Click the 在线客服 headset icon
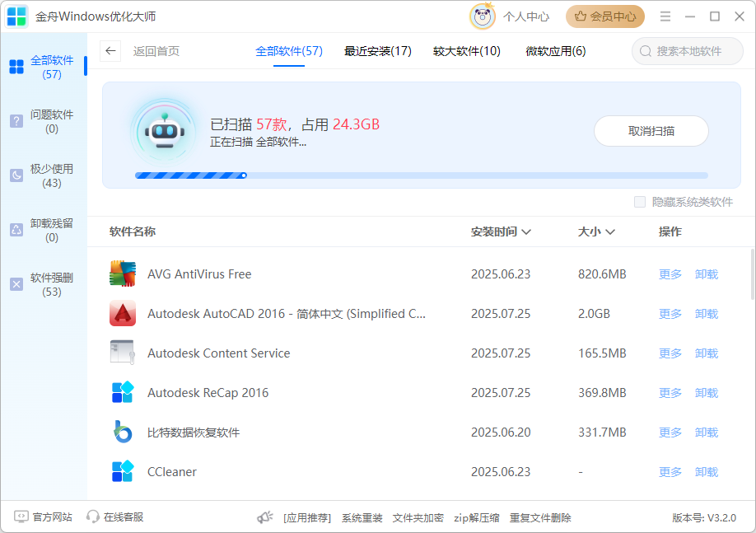The image size is (756, 533). (92, 517)
